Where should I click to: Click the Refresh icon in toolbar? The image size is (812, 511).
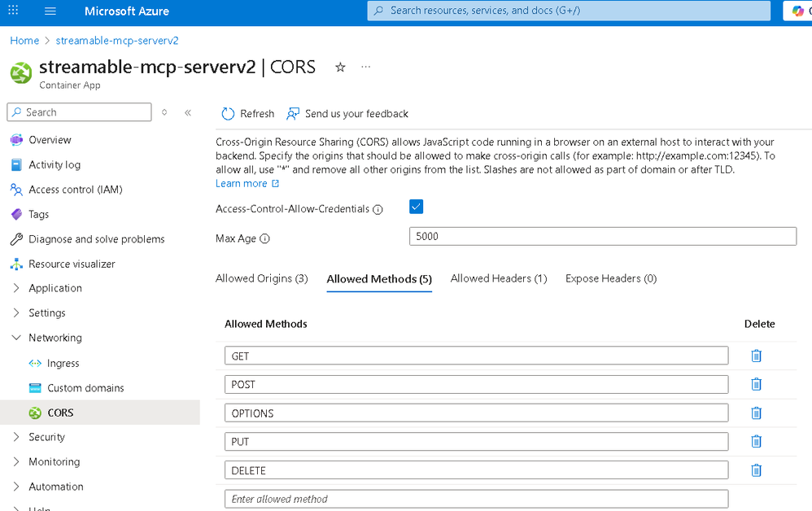pyautogui.click(x=227, y=114)
